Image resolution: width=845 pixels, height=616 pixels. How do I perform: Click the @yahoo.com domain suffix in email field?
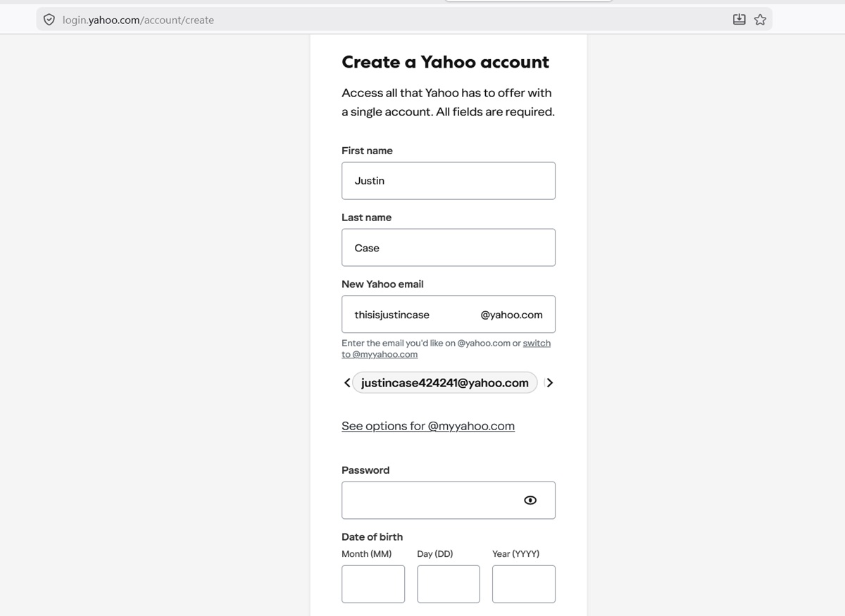[x=512, y=314]
